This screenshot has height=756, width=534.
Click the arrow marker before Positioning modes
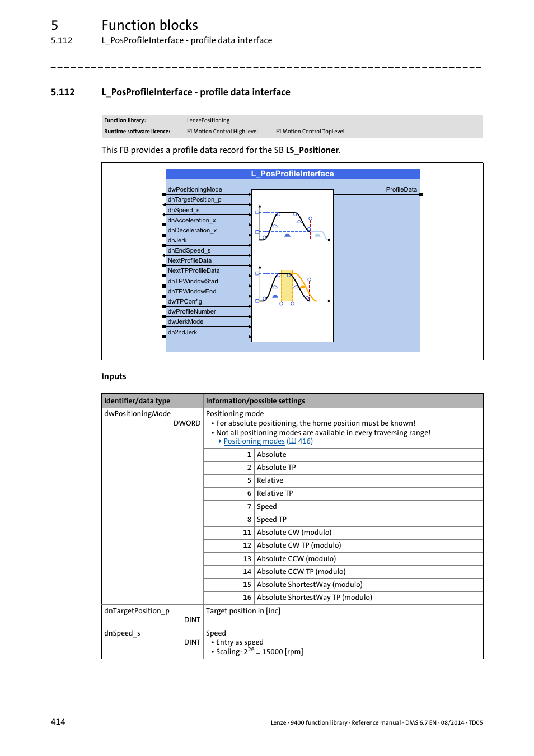click(x=220, y=441)
